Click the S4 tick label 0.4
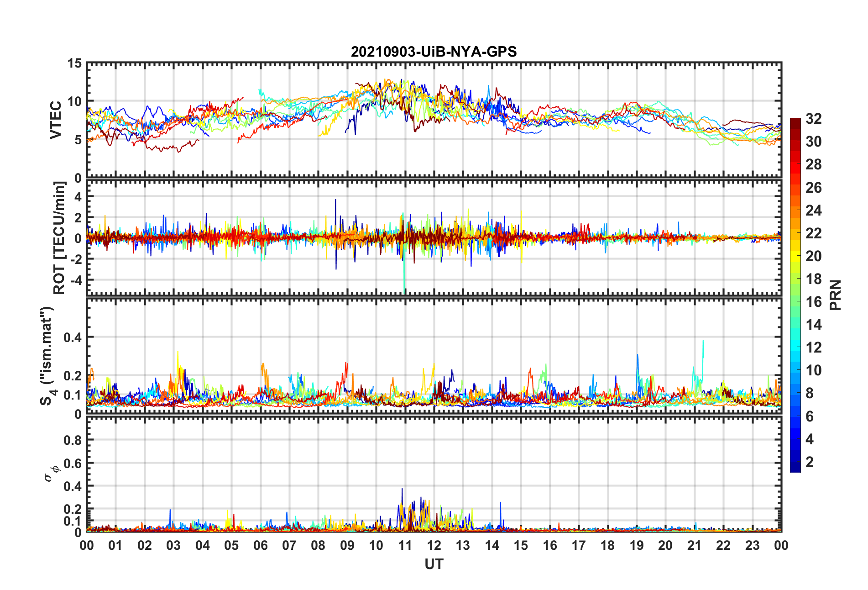 pyautogui.click(x=73, y=337)
